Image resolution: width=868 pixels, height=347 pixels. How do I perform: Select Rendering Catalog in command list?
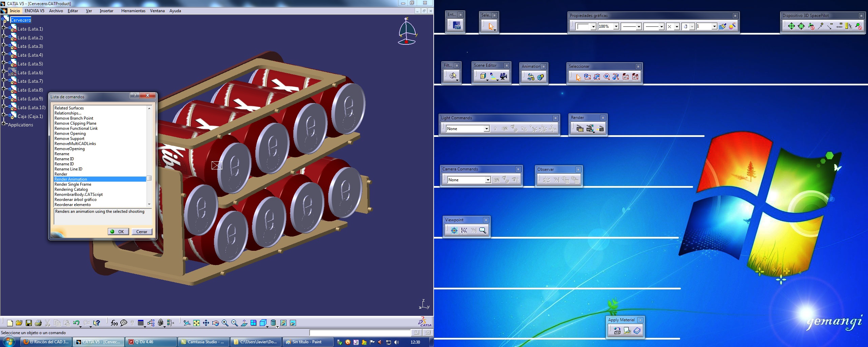(x=100, y=189)
